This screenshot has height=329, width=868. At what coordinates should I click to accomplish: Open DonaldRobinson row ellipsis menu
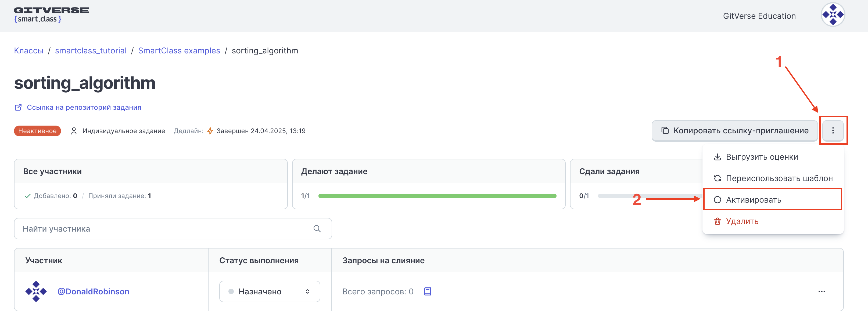[822, 291]
